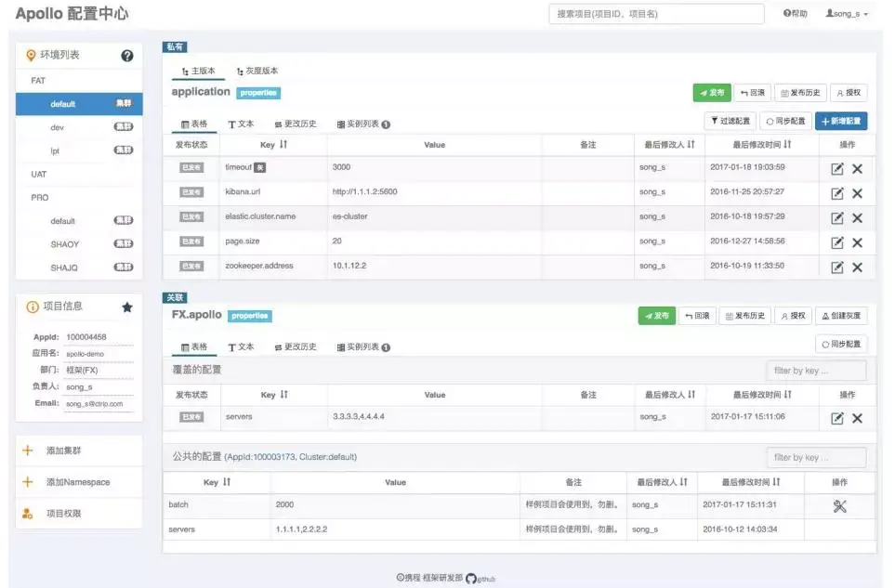Image resolution: width=895 pixels, height=588 pixels.
Task: Click the plus icon for 添加Namespace
Action: click(x=27, y=482)
